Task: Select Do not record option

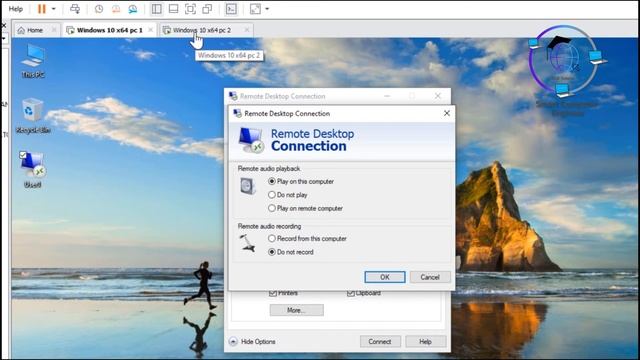Action: (291, 252)
